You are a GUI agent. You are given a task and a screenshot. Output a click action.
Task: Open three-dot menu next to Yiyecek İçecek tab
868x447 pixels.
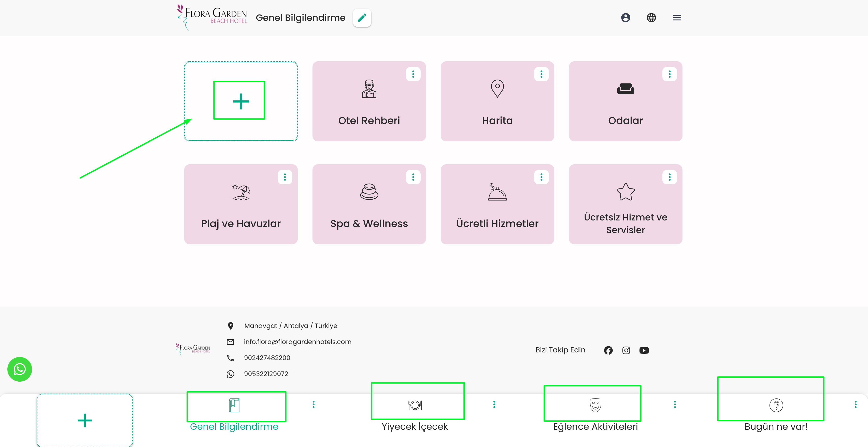(494, 404)
